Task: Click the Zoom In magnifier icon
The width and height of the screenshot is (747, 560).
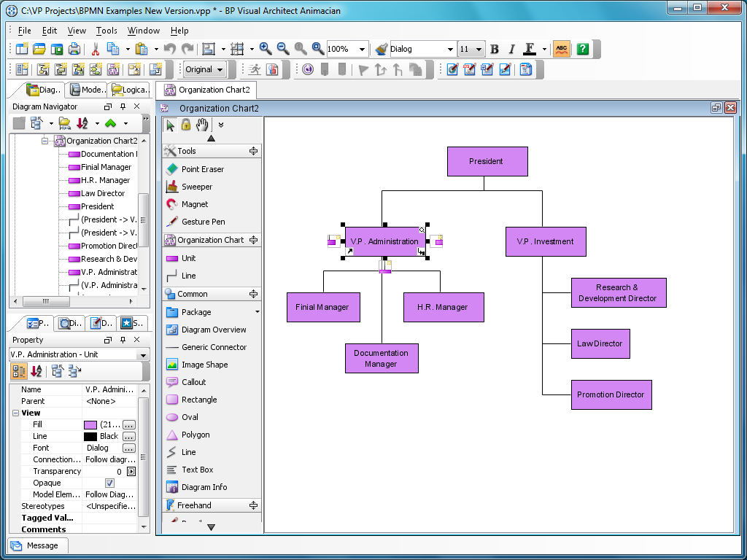Action: (266, 49)
